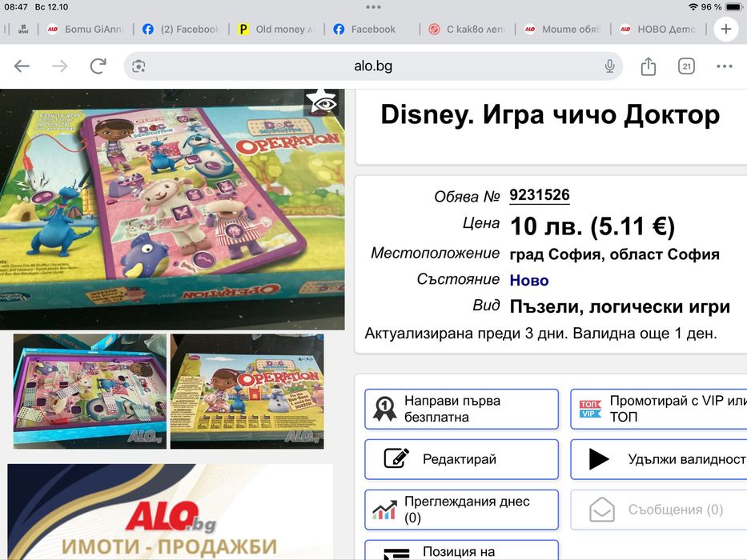
Task: Add a new tab with plus button
Action: [726, 29]
